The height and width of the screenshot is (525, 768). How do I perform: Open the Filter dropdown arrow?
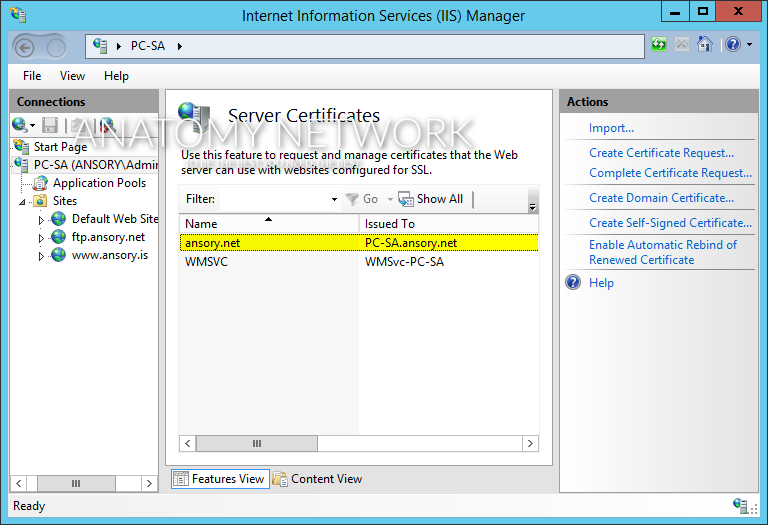pos(334,199)
